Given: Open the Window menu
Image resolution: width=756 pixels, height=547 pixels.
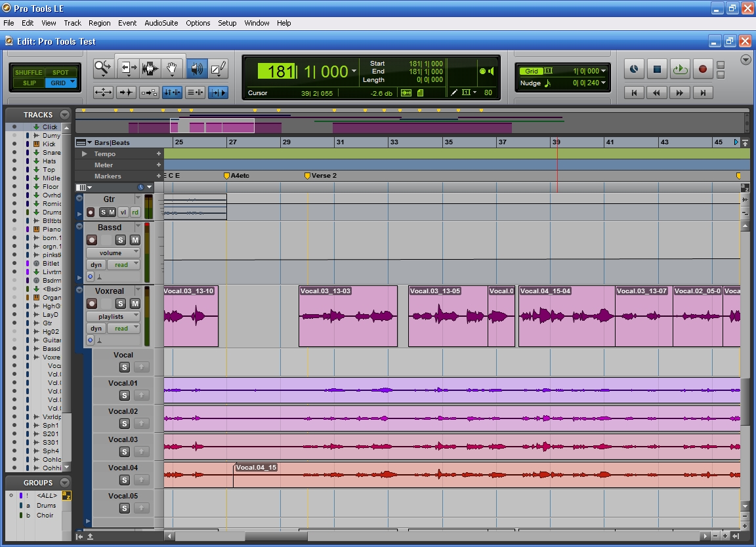Looking at the screenshot, I should coord(257,23).
